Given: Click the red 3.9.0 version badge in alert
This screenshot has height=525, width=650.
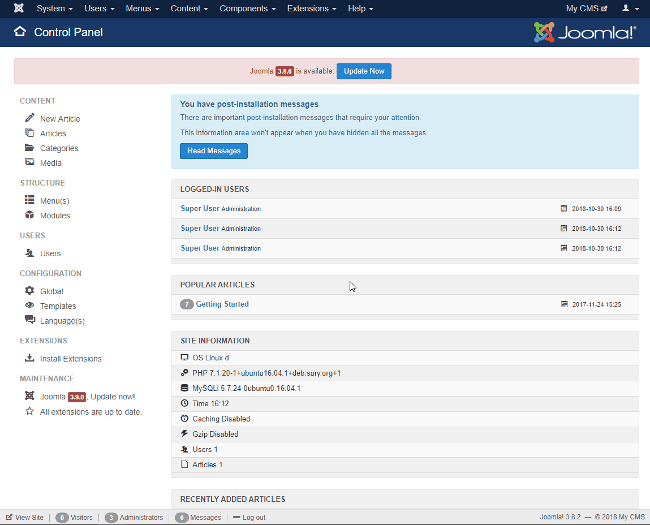Looking at the screenshot, I should point(285,71).
